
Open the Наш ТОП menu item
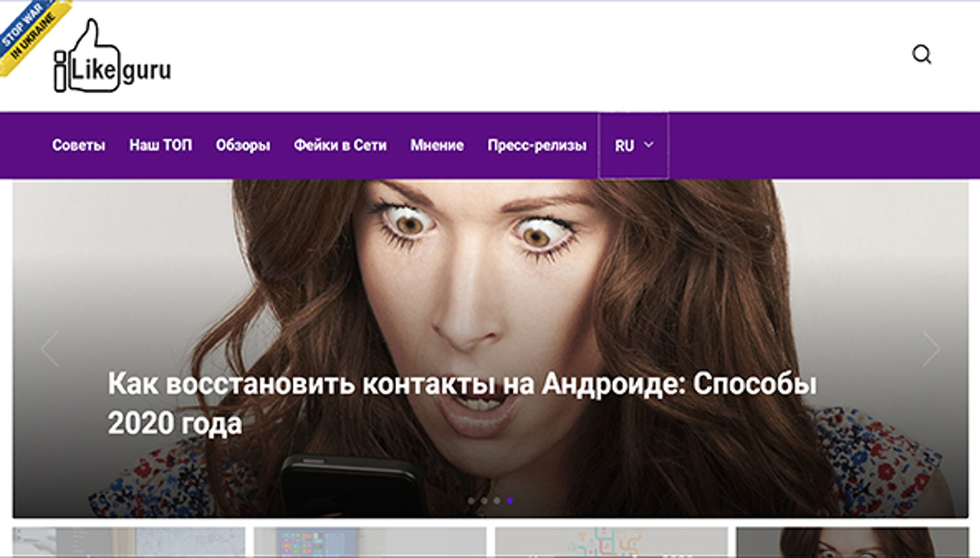click(161, 145)
